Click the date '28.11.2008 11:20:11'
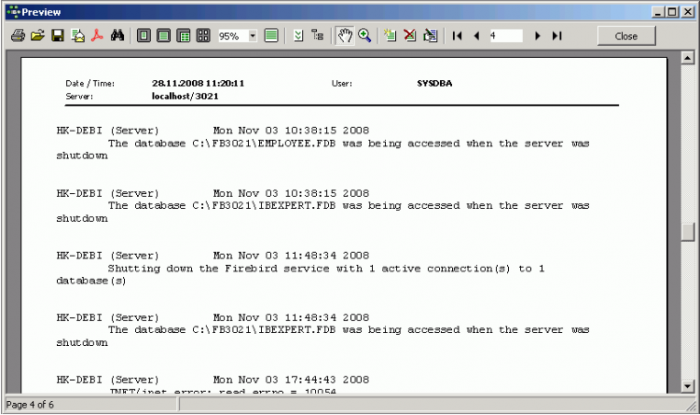The width and height of the screenshot is (700, 415). (198, 83)
